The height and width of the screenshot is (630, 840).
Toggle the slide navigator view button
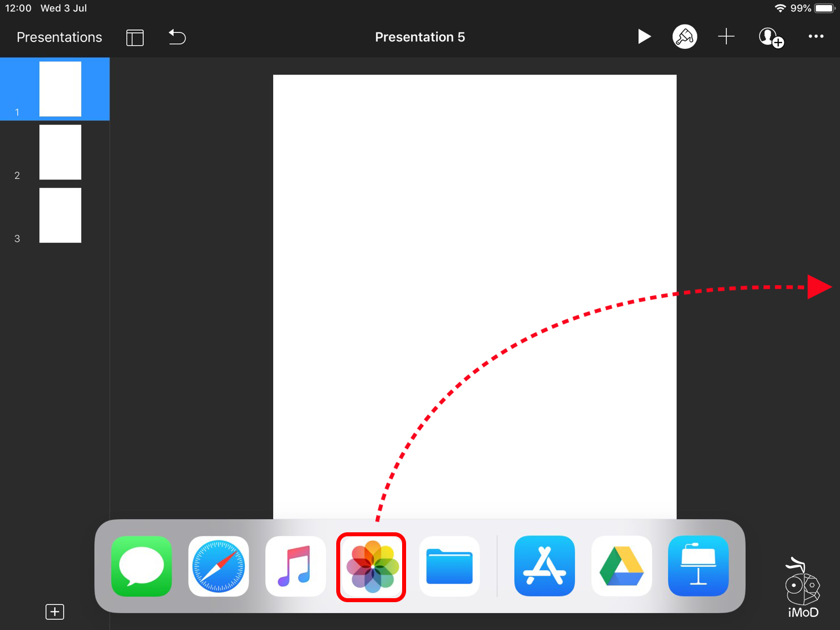pos(135,37)
